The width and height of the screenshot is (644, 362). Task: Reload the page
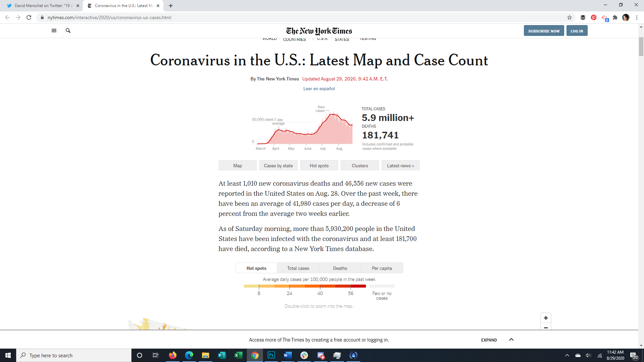(x=29, y=17)
